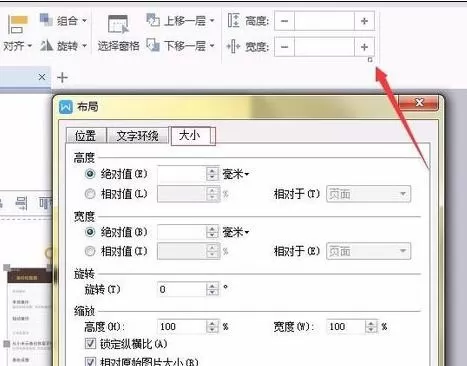Open width unit 毫米 dropdown

coord(236,232)
